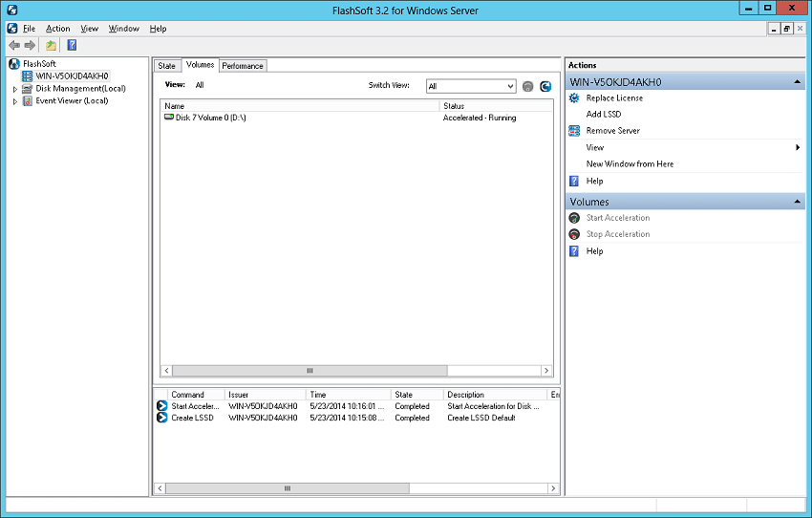Click the volume list scroll-left arrow
The width and height of the screenshot is (812, 518).
point(166,371)
